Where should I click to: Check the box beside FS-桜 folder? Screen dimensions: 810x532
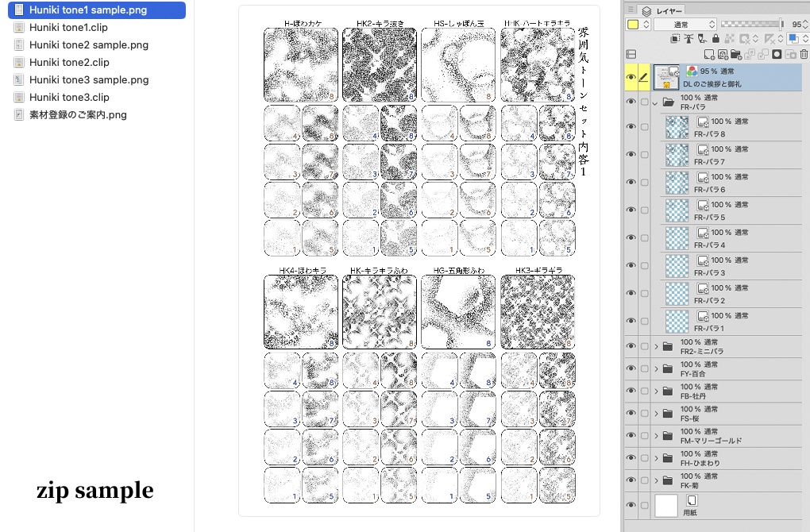[644, 413]
